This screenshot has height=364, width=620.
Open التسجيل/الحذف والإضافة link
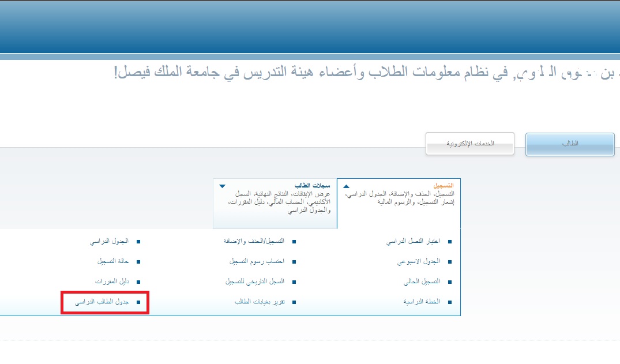pos(254,242)
